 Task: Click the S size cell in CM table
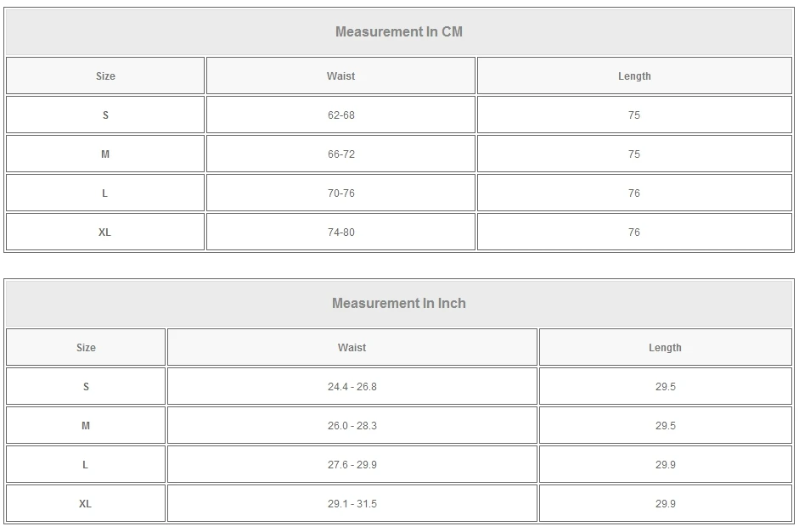105,115
